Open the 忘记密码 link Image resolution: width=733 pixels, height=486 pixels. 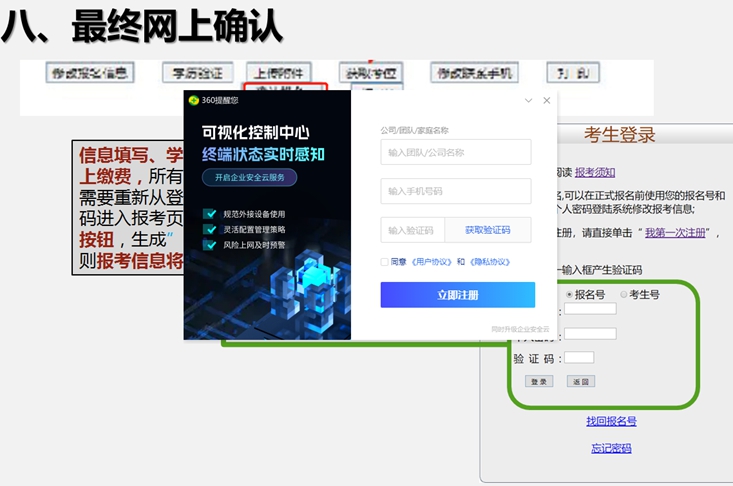pyautogui.click(x=611, y=449)
